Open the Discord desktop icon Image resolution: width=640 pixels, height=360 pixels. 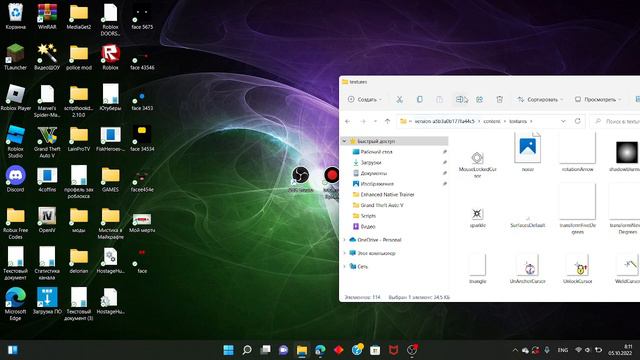click(16, 179)
